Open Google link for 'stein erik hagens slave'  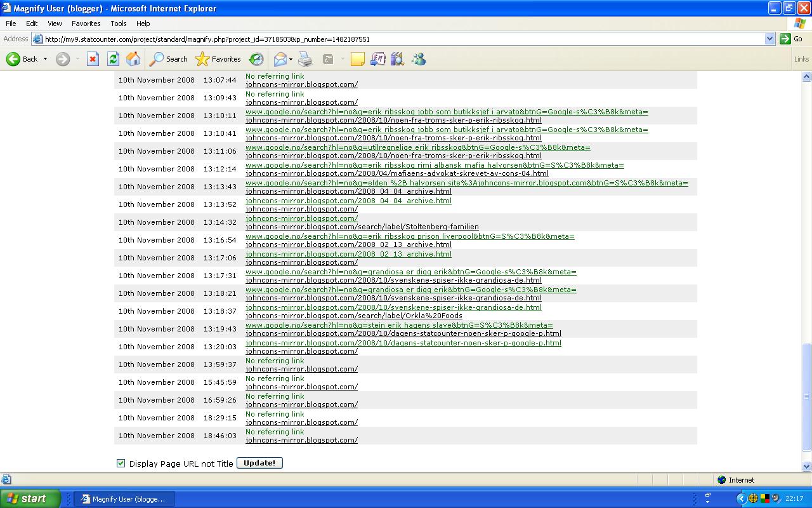point(399,325)
